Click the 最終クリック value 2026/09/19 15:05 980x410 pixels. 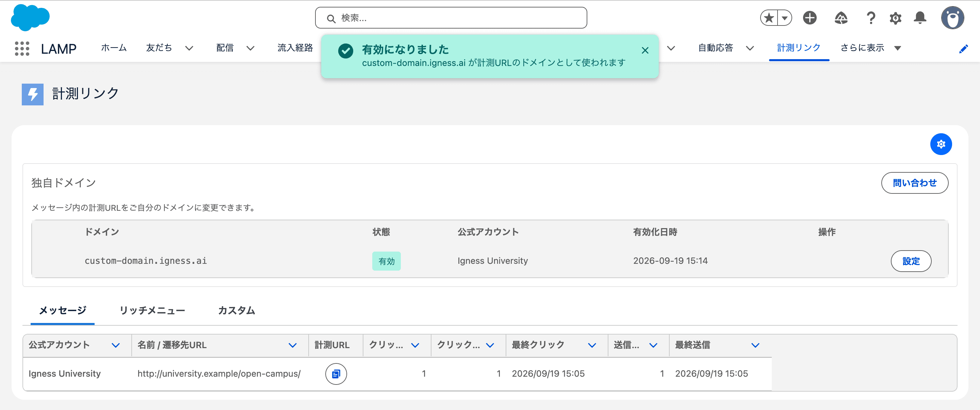click(548, 374)
